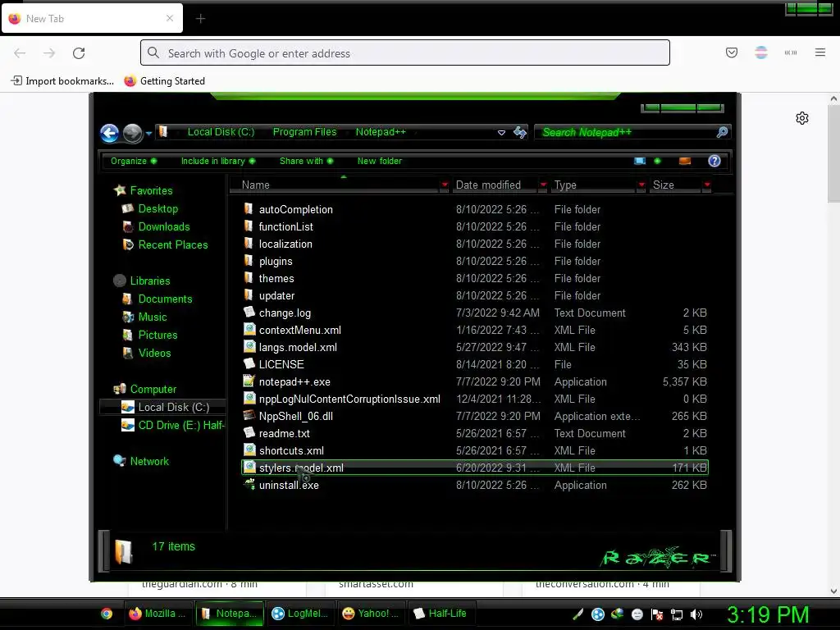Personalize new tab with gear icon

point(802,118)
